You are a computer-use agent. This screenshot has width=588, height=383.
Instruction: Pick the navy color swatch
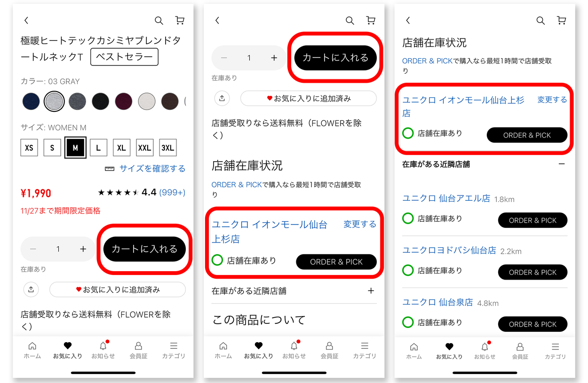(31, 101)
